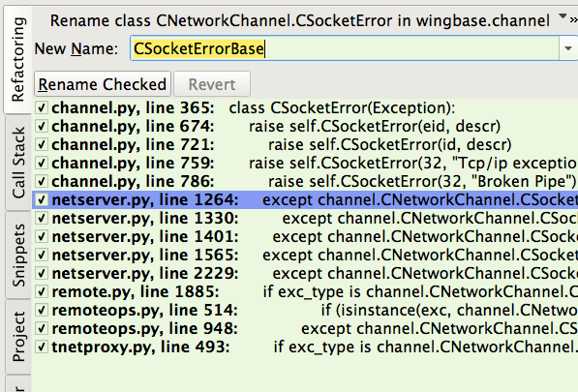
Task: Select the 'channel.py, line 721:' result row
Action: pos(305,145)
